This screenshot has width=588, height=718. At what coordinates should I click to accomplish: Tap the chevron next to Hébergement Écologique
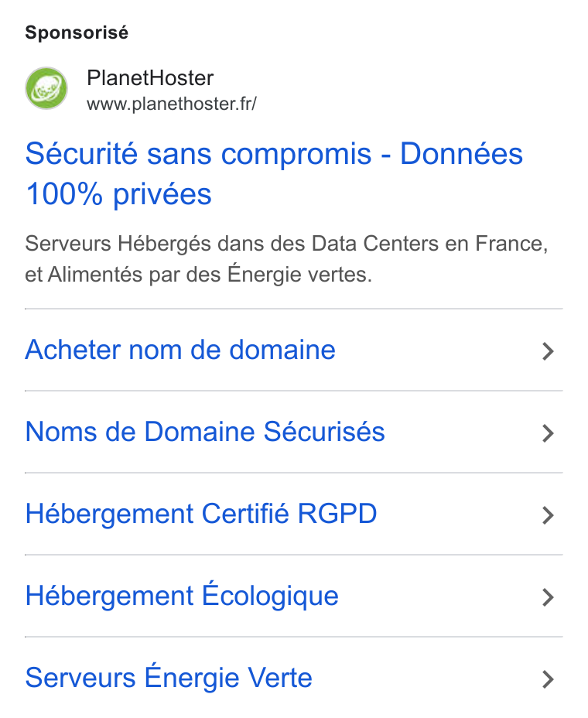coord(549,597)
